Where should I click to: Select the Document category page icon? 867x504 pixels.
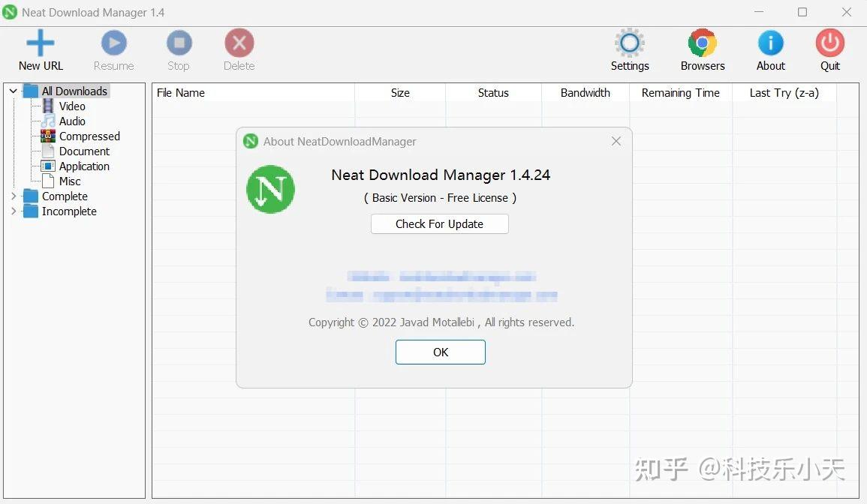pos(49,151)
